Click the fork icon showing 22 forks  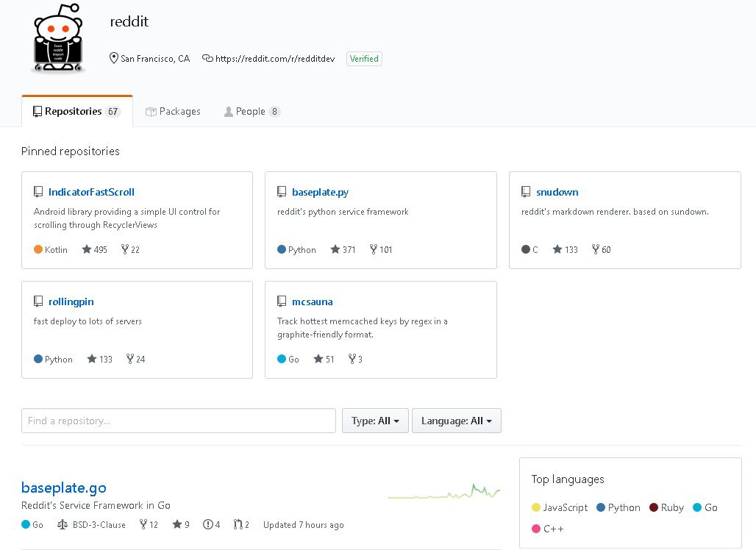point(125,249)
